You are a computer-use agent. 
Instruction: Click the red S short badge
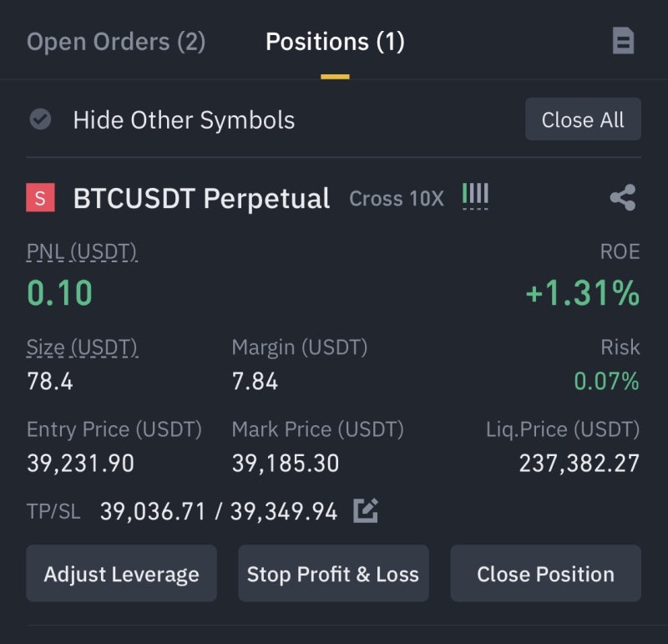click(40, 197)
